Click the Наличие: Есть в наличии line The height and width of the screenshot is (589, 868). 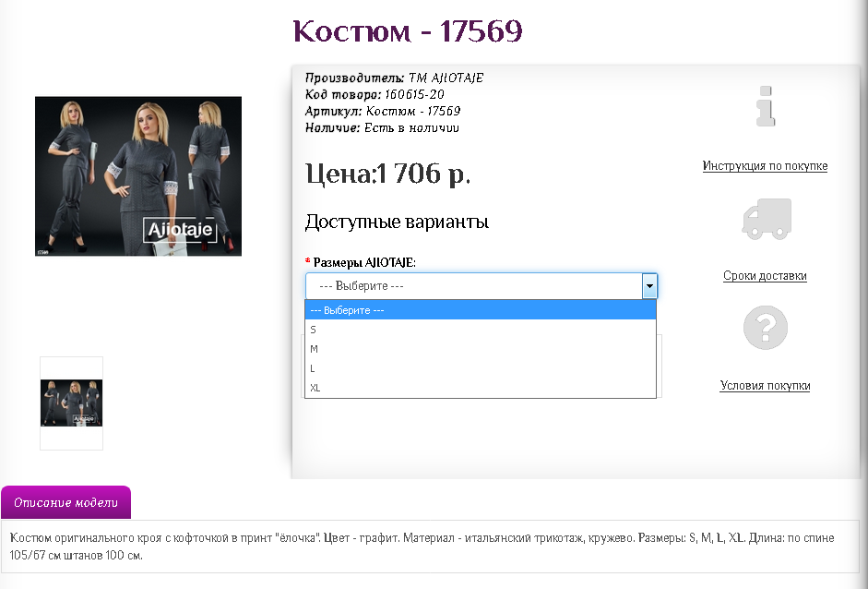tap(382, 128)
